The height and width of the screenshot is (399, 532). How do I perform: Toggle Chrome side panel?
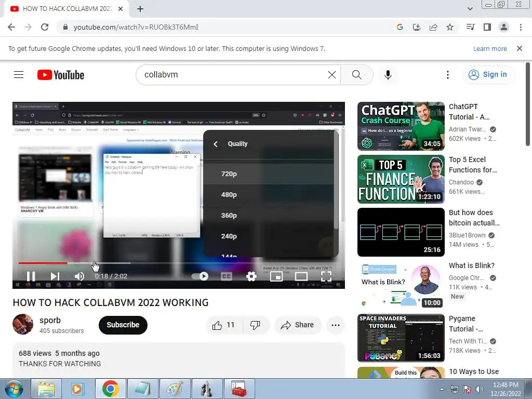[487, 27]
